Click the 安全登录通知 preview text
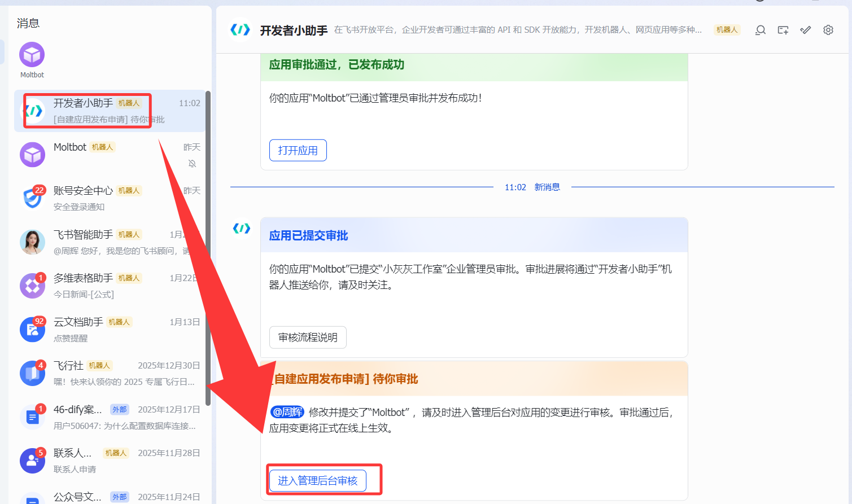This screenshot has width=852, height=504. [x=79, y=207]
